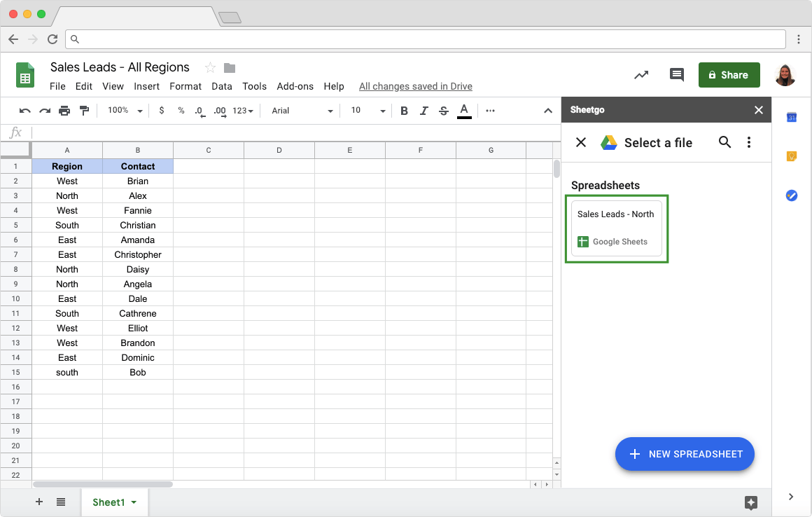Toggle bold formatting
This screenshot has height=517, width=812.
coord(404,111)
